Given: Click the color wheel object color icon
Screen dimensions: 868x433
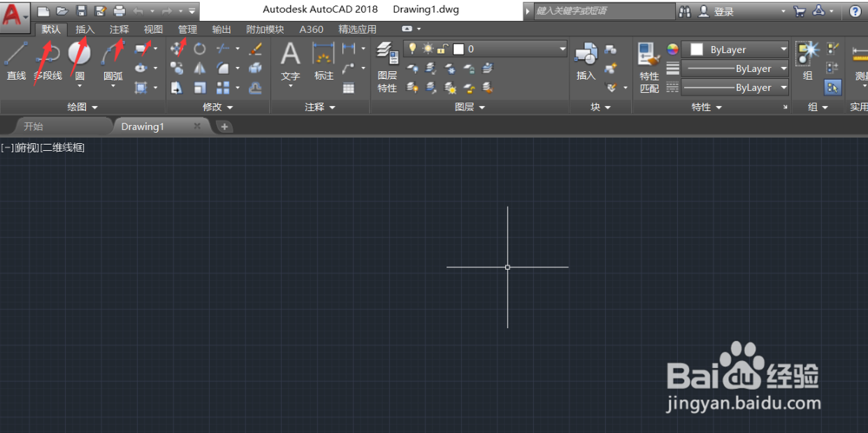Looking at the screenshot, I should point(672,49).
